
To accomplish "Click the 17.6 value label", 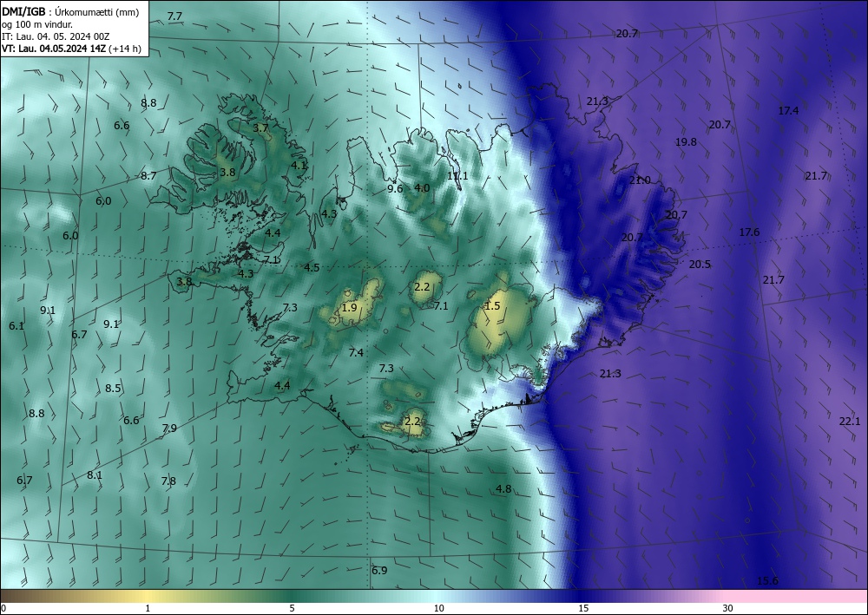I will pyautogui.click(x=749, y=232).
